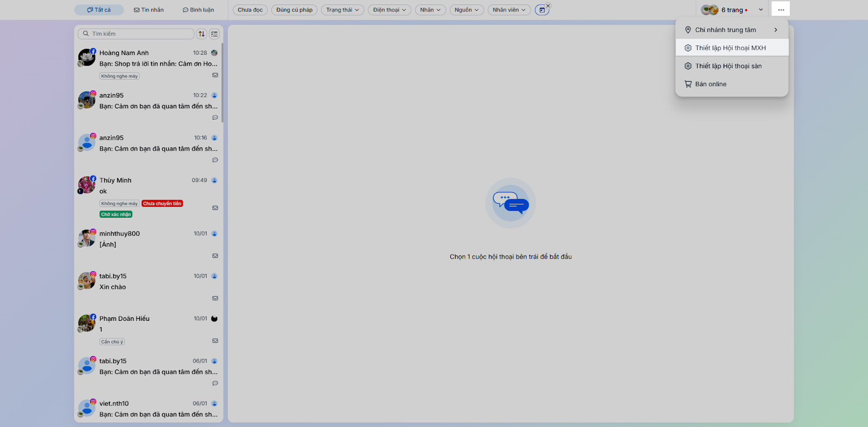Click minhthuy800's profile photo
This screenshot has width=868, height=427.
point(87,238)
